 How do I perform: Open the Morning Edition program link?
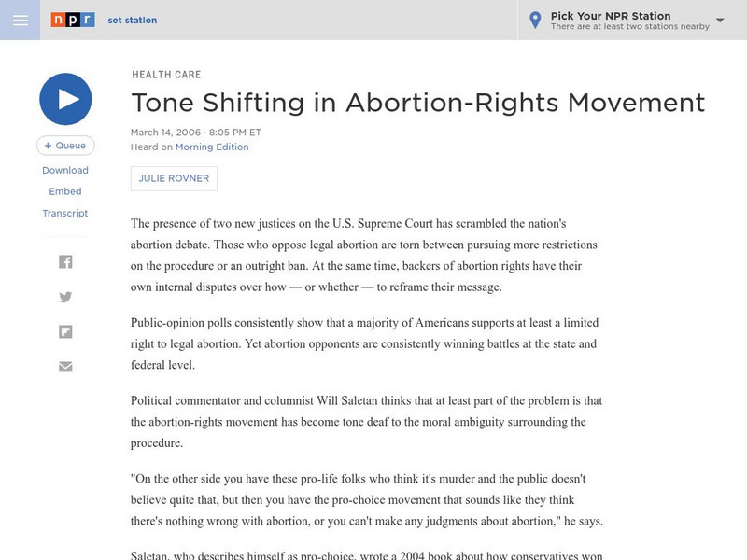(x=212, y=147)
